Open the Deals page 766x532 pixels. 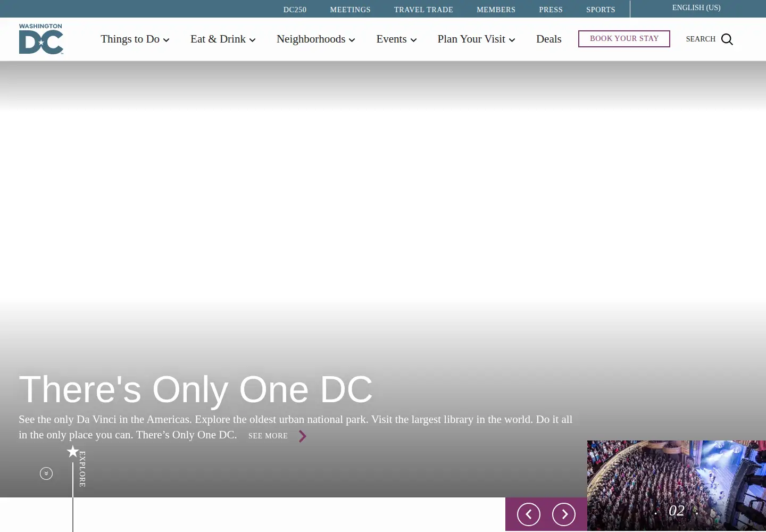548,39
